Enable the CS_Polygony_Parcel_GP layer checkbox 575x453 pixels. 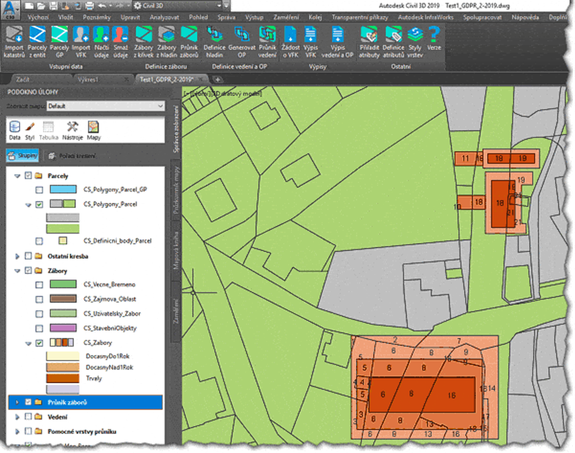coord(39,190)
